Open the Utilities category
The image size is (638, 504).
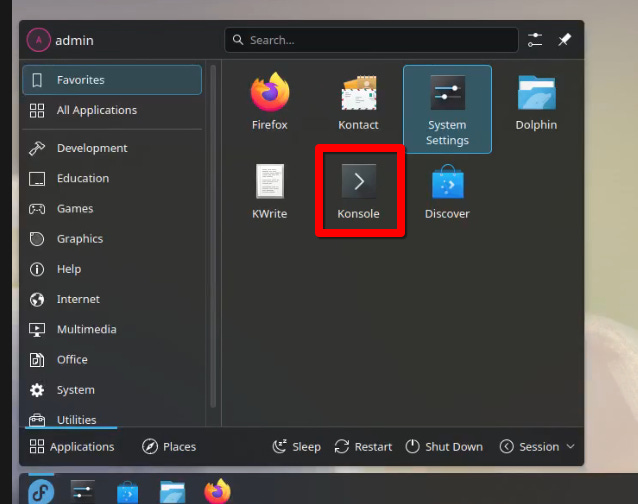point(112,419)
